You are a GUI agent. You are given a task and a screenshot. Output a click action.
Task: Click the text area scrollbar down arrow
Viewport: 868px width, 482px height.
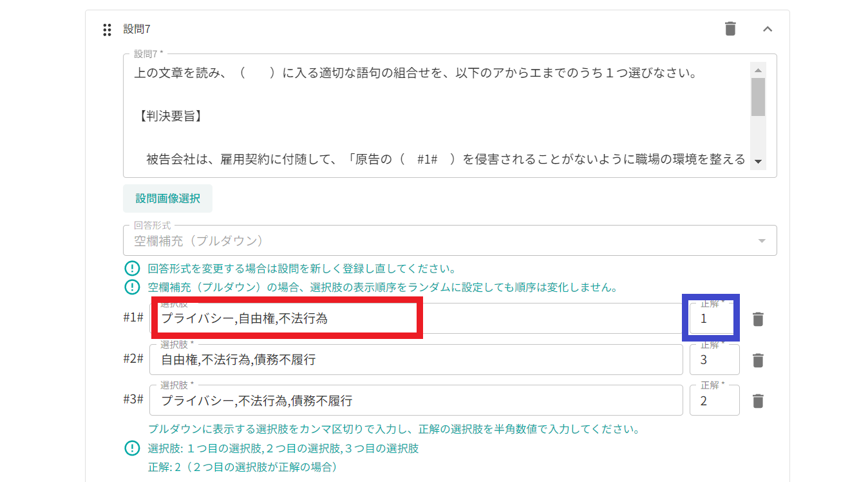758,162
